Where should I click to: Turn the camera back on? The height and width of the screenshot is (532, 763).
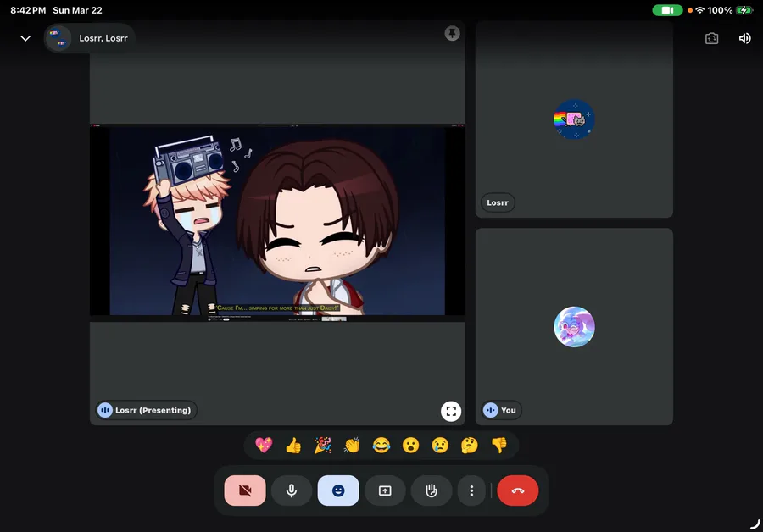245,490
